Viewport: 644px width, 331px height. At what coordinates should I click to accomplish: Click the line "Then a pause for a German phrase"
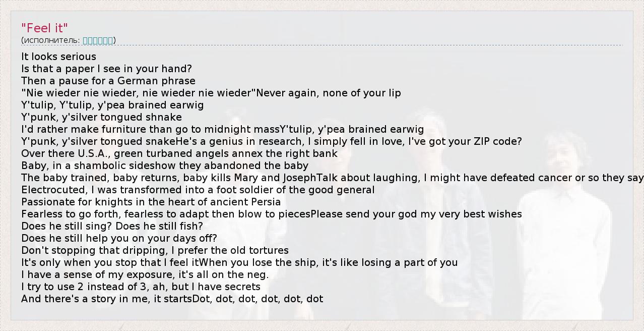(108, 81)
